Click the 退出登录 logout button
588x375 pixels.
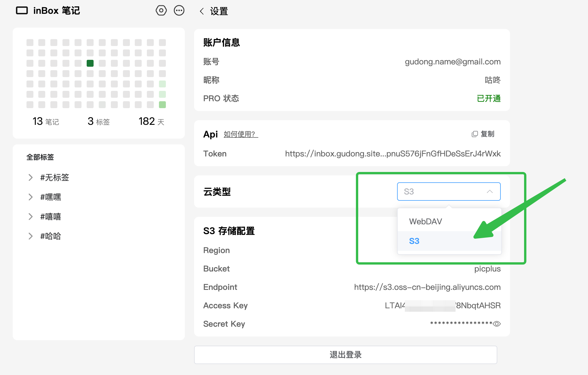tap(346, 355)
